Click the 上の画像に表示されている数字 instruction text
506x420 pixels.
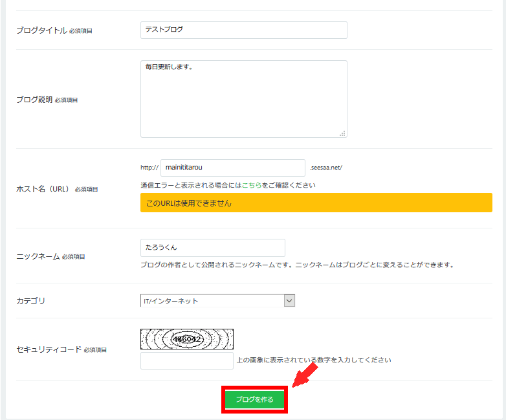(x=314, y=360)
